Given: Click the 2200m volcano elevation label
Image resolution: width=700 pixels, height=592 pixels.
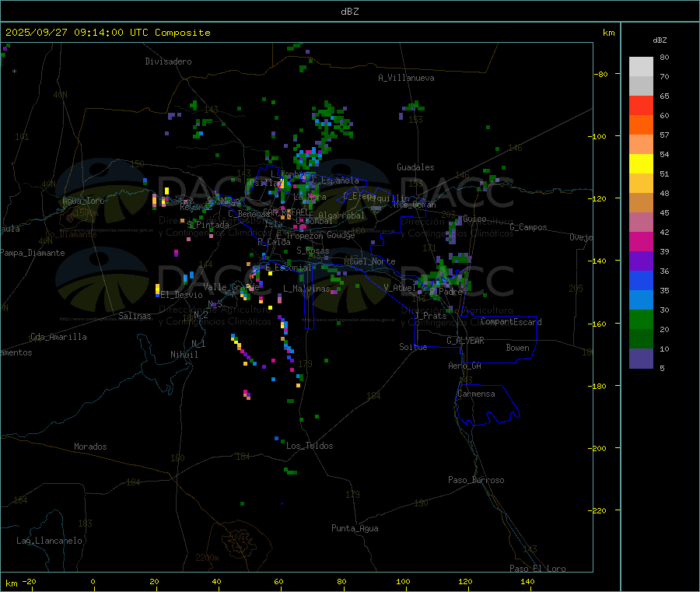Looking at the screenshot, I should (207, 558).
